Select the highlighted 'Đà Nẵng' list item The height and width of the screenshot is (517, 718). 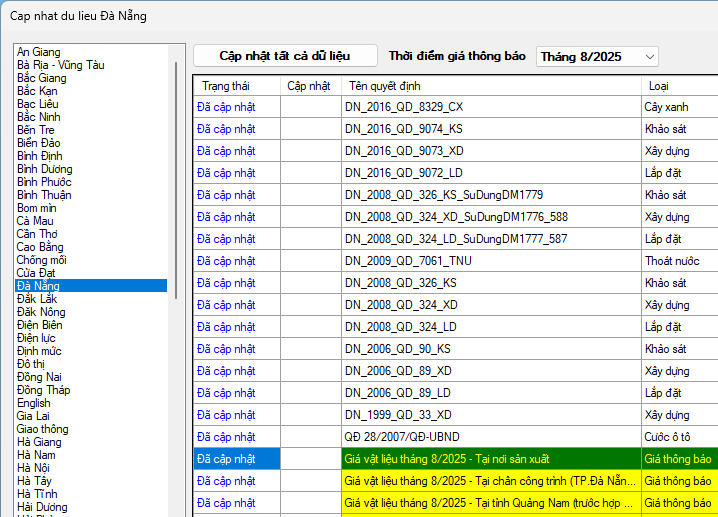coord(38,286)
